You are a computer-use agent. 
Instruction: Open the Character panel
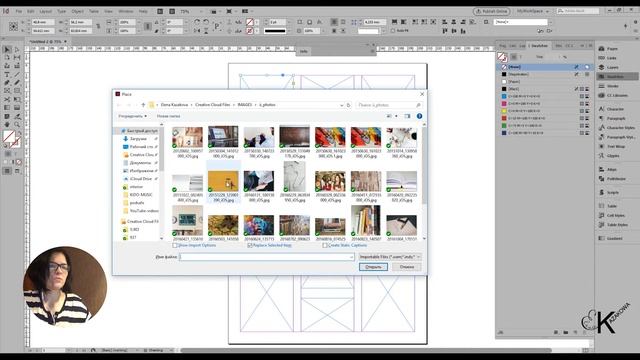click(611, 109)
